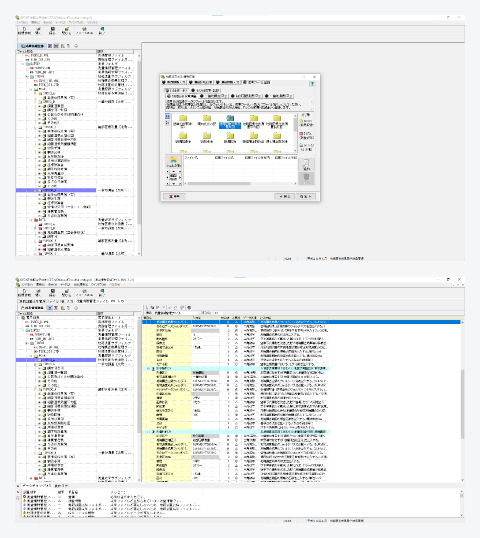Click the red X cancel button at dialog bottom
The height and width of the screenshot is (538, 480).
click(174, 197)
